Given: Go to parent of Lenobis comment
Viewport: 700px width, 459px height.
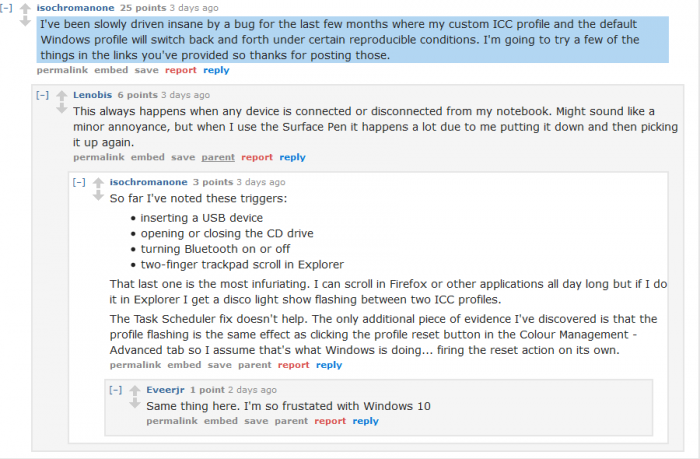Looking at the screenshot, I should [x=218, y=157].
